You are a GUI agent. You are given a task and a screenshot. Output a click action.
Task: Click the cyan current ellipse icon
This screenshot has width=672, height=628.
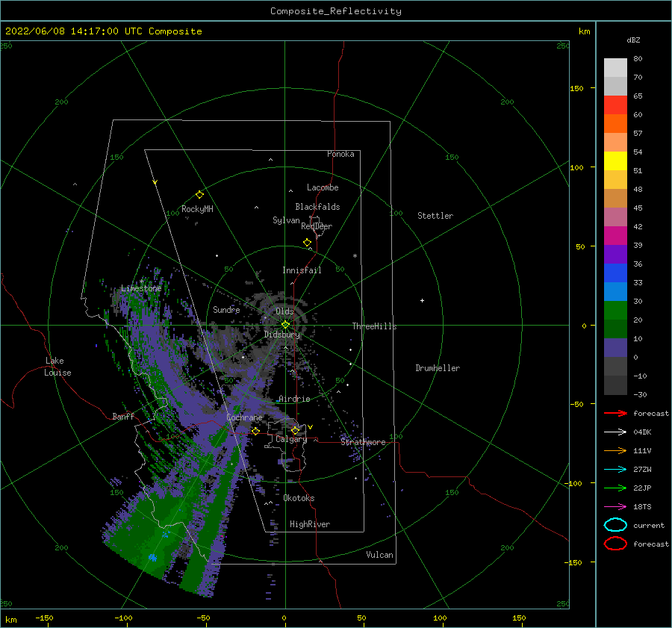point(615,525)
